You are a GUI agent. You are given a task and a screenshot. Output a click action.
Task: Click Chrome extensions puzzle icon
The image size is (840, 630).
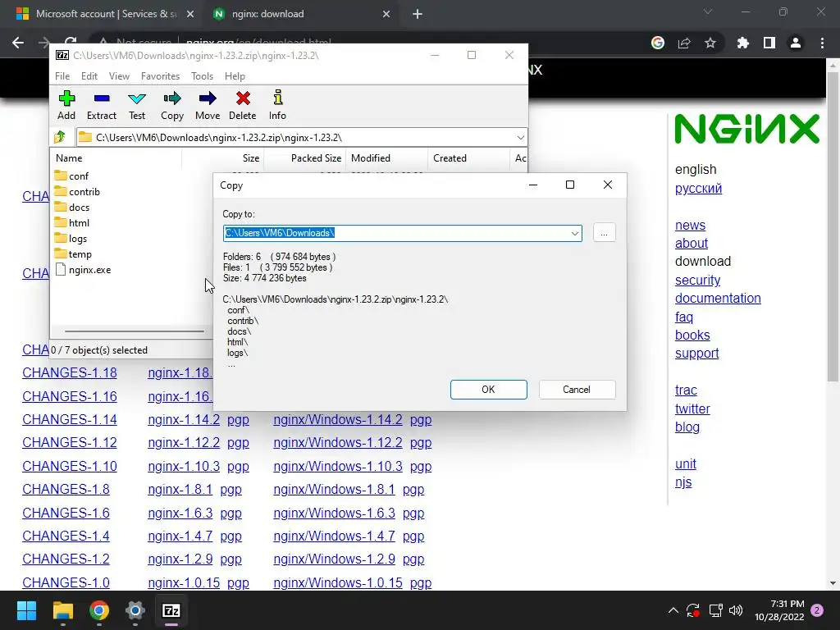click(x=742, y=43)
